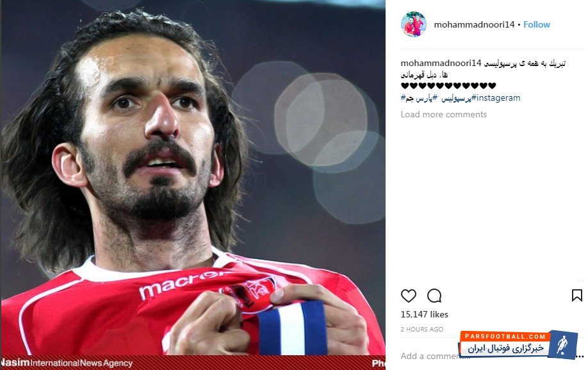Load more comments on the post
This screenshot has height=370, width=588.
[444, 114]
